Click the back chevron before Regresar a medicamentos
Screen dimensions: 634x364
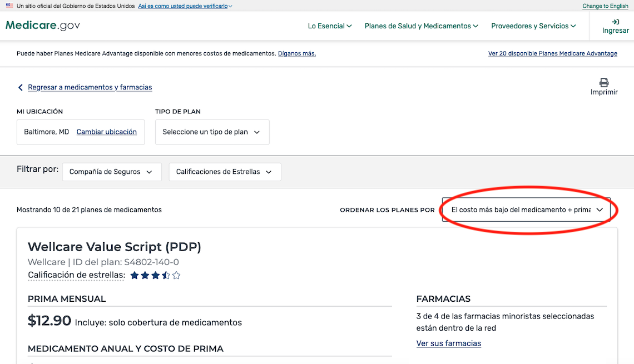pos(20,87)
